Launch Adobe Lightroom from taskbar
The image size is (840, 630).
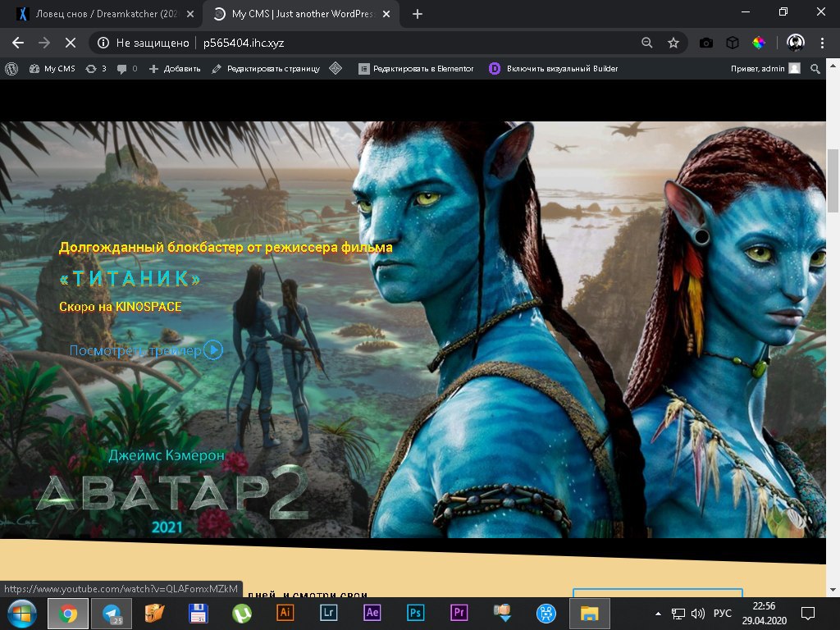tap(328, 612)
